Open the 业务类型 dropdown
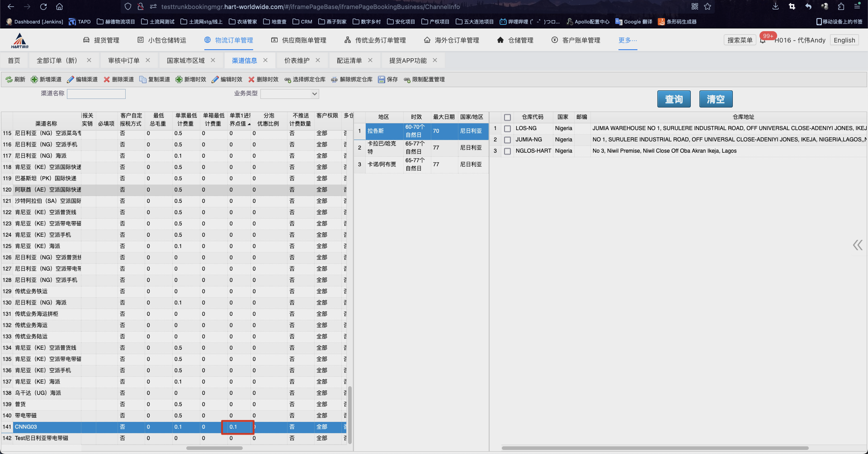 pos(290,94)
